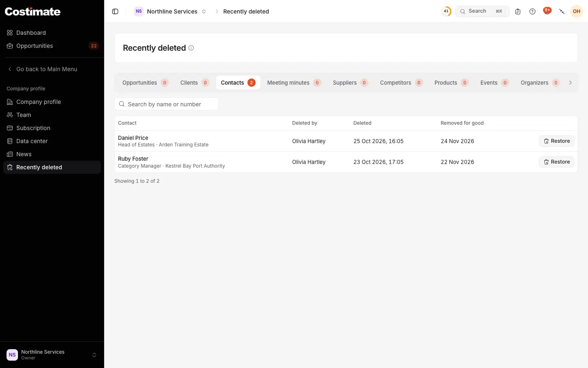Open Data center page
The height and width of the screenshot is (368, 588).
52,141
